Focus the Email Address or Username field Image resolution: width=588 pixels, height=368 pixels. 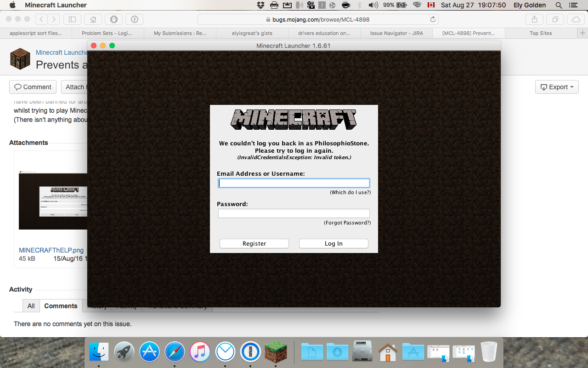(294, 183)
